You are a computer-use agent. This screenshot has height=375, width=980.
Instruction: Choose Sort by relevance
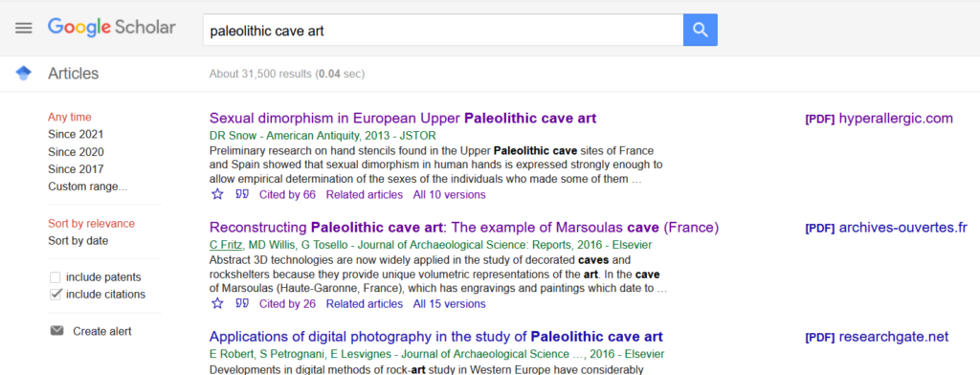[x=91, y=224]
